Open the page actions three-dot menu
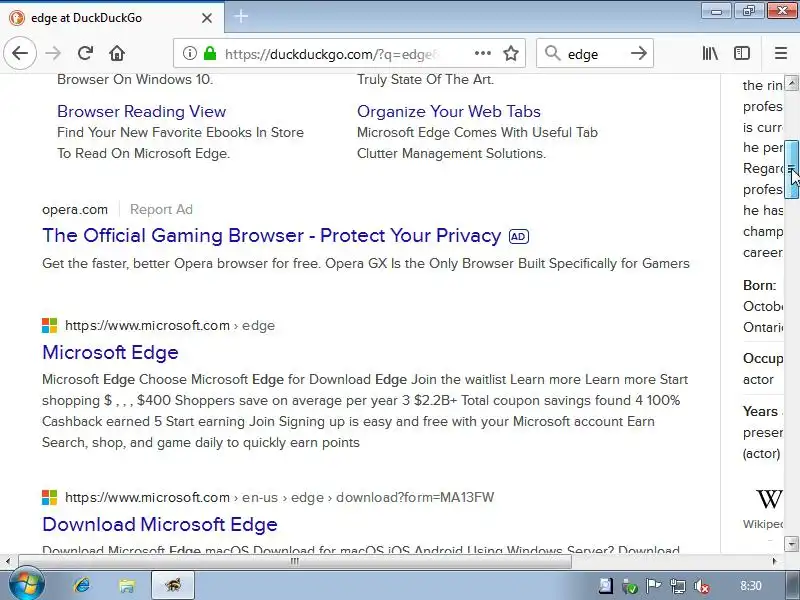This screenshot has height=600, width=800. tap(483, 53)
